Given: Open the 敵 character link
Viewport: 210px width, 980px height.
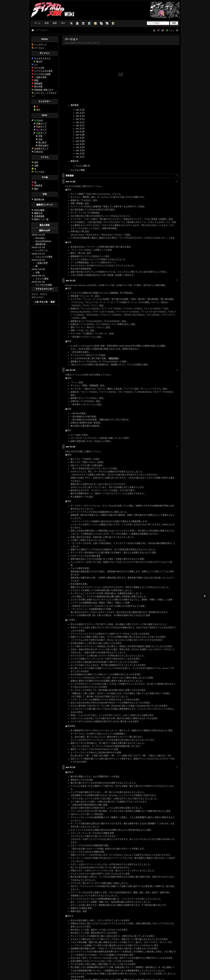Looking at the screenshot, I should (x=37, y=107).
